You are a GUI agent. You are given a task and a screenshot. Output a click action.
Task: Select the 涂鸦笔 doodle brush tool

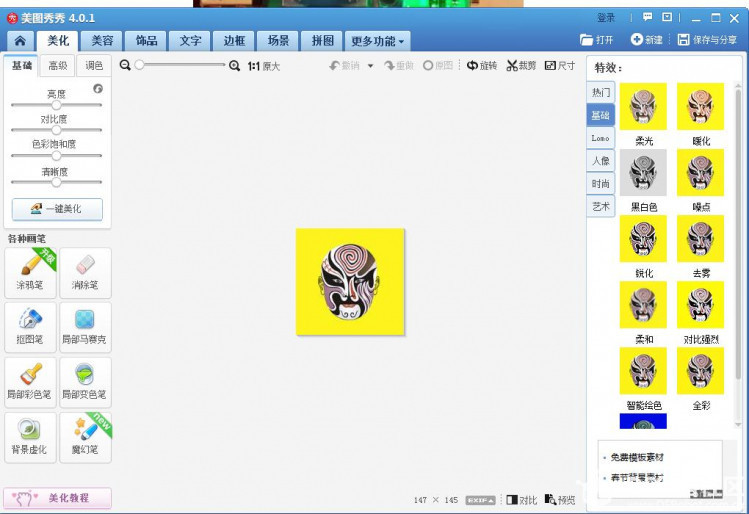[x=31, y=273]
